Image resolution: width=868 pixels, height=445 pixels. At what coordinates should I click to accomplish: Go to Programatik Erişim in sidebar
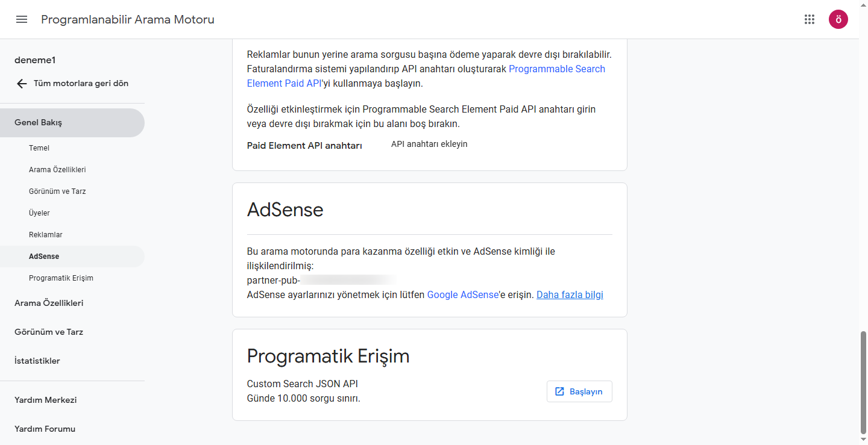coord(61,278)
